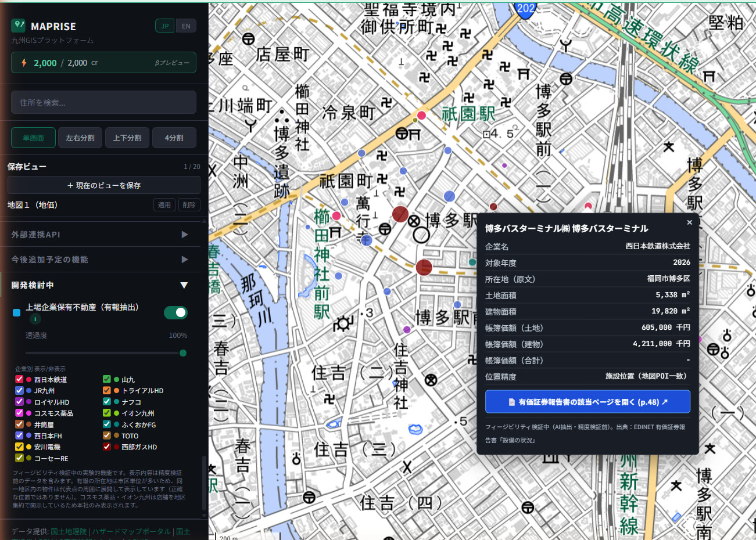Click the 福岡市博多区 address value

(669, 279)
